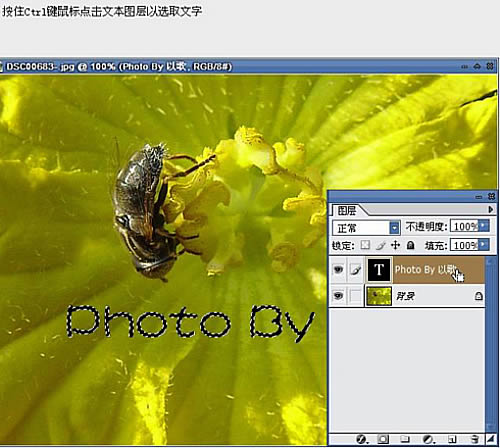Create a new layer
This screenshot has width=500, height=448.
[452, 439]
